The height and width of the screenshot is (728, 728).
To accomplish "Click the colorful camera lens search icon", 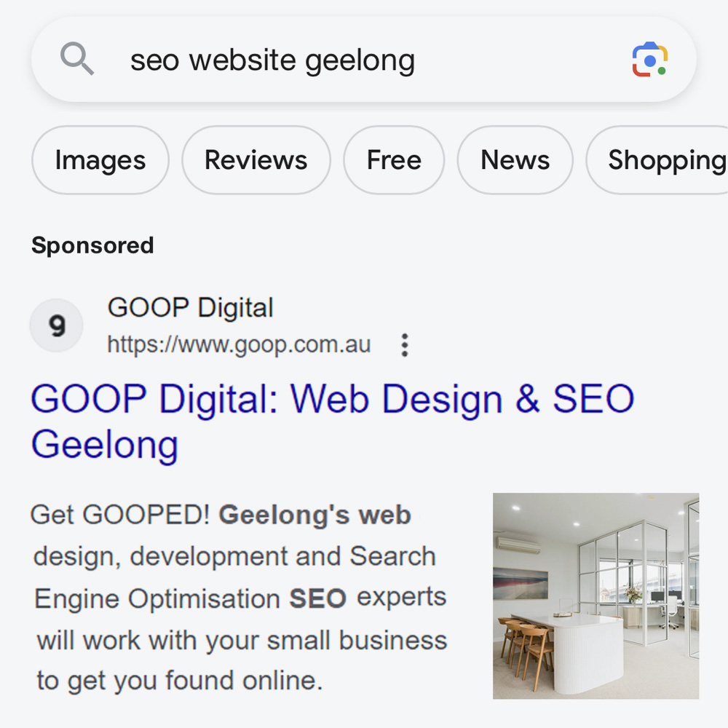I will coord(650,60).
